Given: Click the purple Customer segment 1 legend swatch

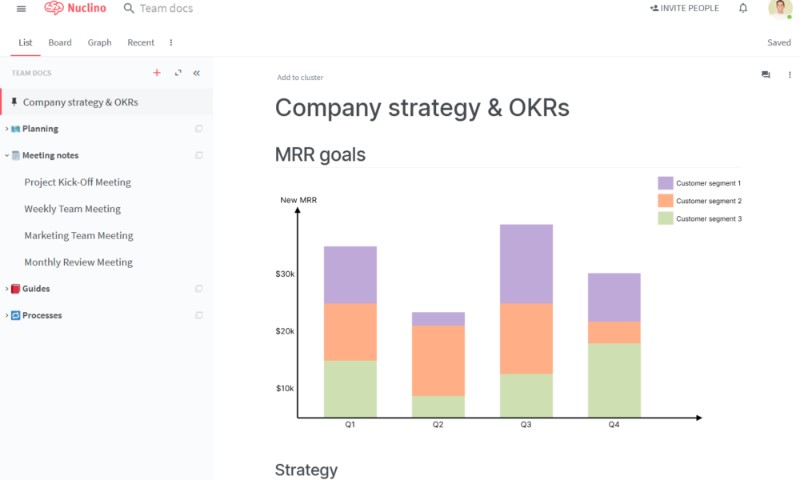Looking at the screenshot, I should [665, 183].
